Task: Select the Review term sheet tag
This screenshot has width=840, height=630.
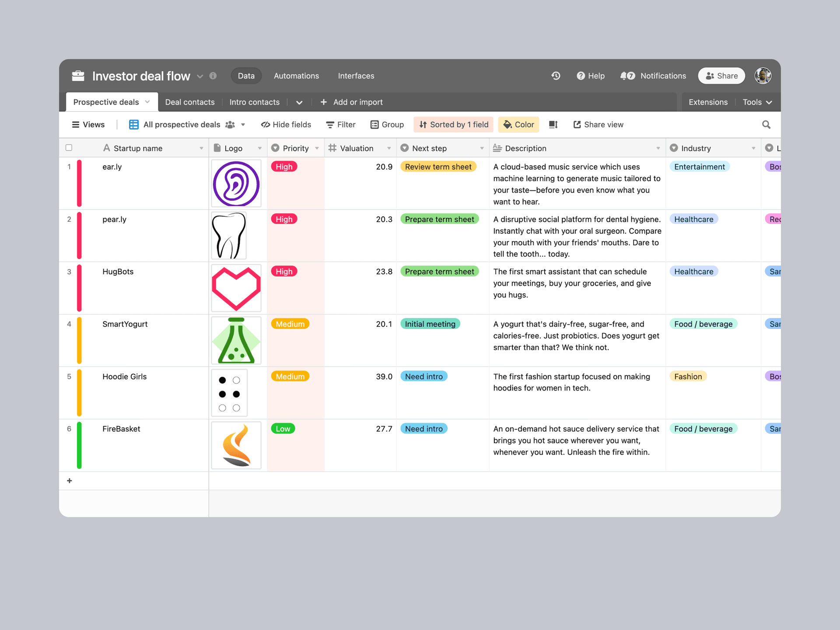Action: (x=438, y=167)
